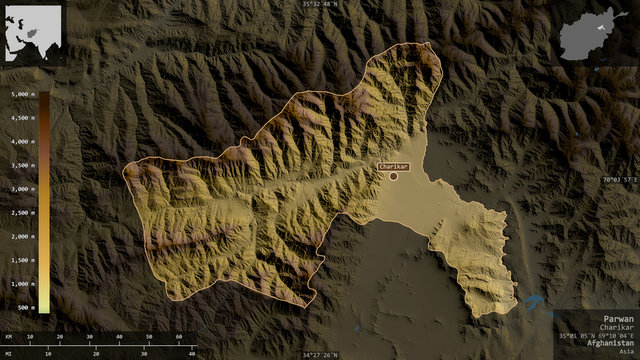
Task: Click the elevation color gradient bar
Action: [x=44, y=203]
